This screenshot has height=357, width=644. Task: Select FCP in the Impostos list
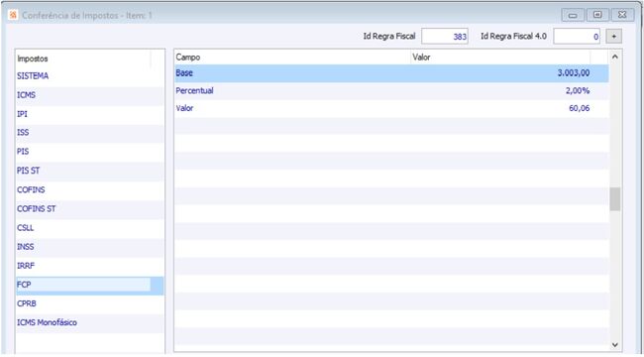tap(89, 285)
